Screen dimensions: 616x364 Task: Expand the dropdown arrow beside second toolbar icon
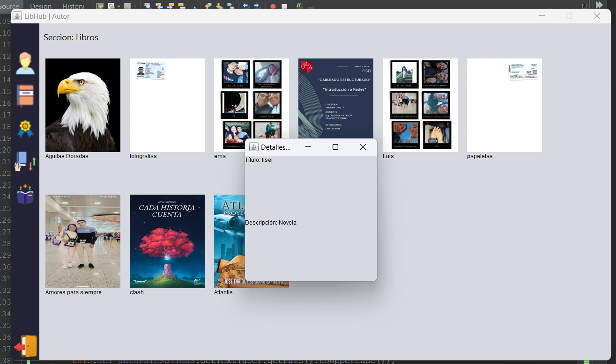click(119, 6)
